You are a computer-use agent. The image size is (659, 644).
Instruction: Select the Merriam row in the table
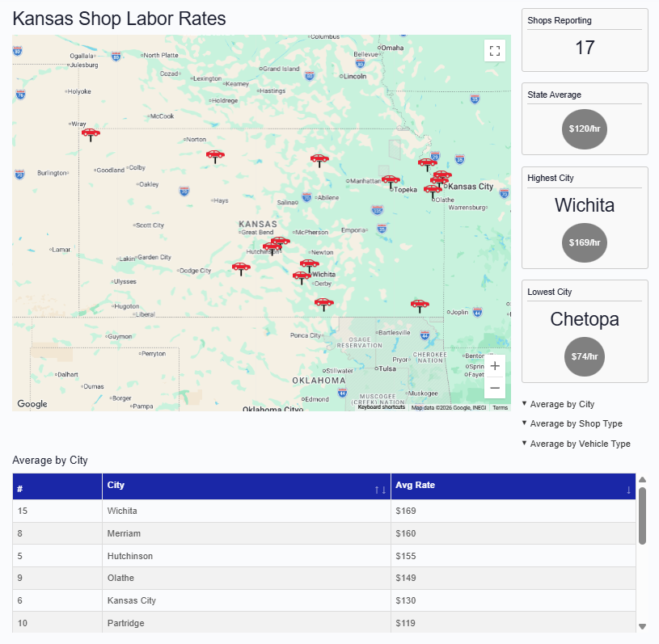324,533
